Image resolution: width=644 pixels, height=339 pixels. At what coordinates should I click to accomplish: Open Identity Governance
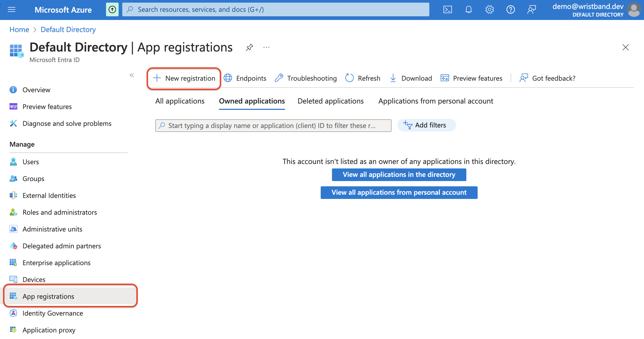46,313
